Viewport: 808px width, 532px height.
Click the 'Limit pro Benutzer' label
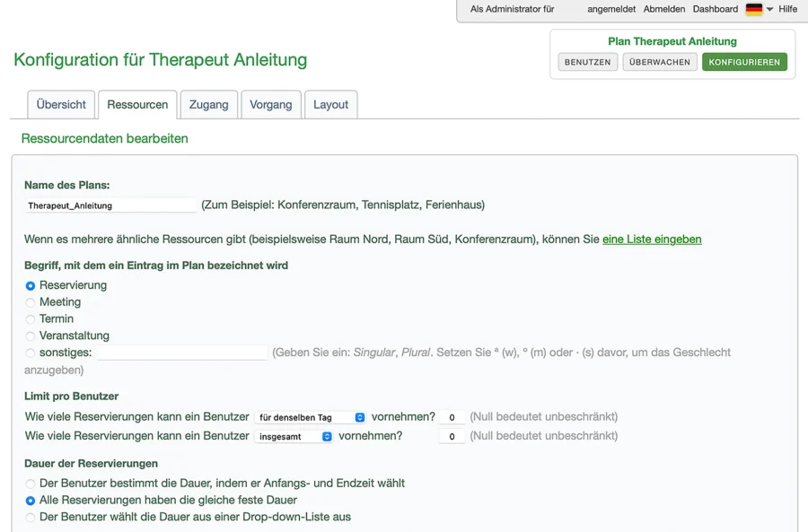(71, 396)
